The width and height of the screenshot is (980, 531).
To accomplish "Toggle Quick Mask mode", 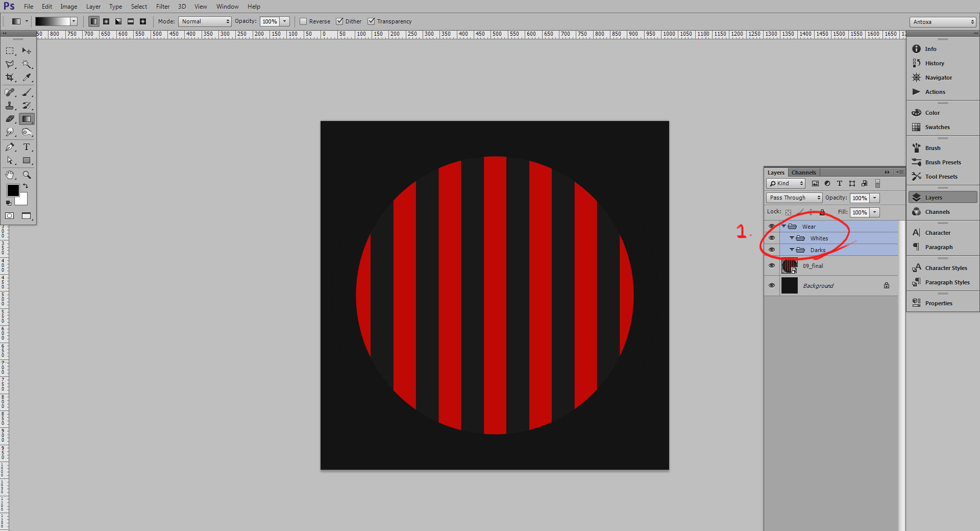I will tap(10, 216).
